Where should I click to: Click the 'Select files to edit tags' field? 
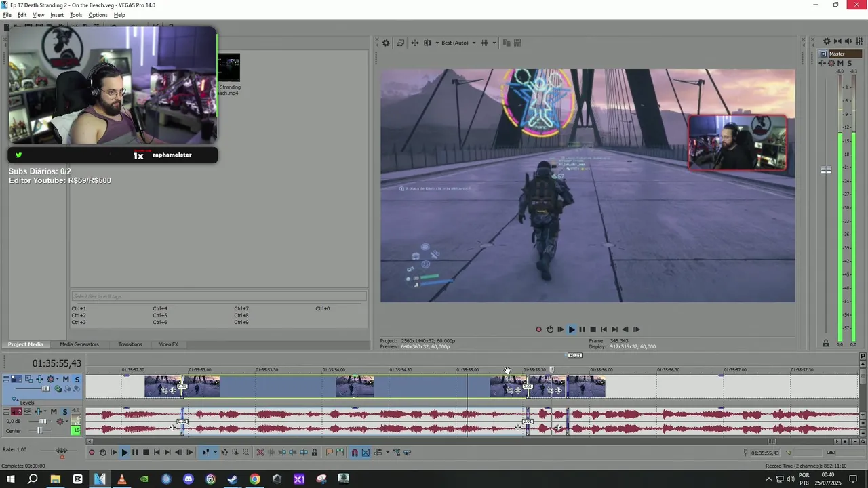tap(218, 296)
